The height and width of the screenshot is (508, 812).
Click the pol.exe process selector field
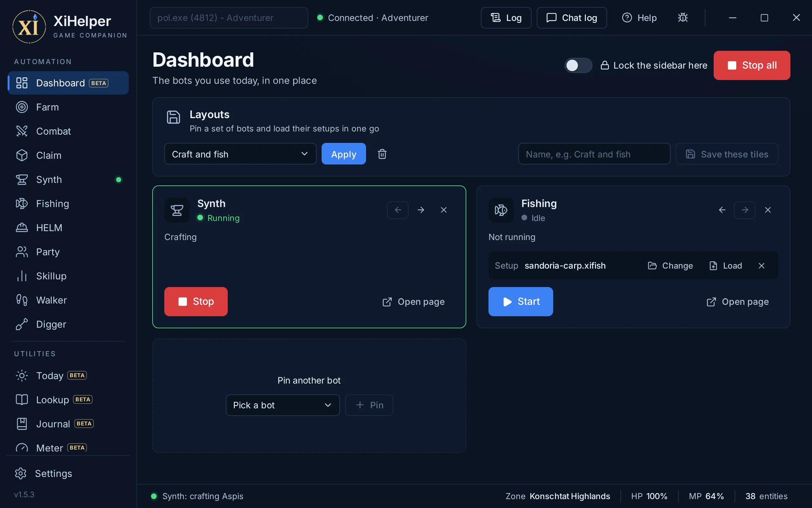(229, 18)
